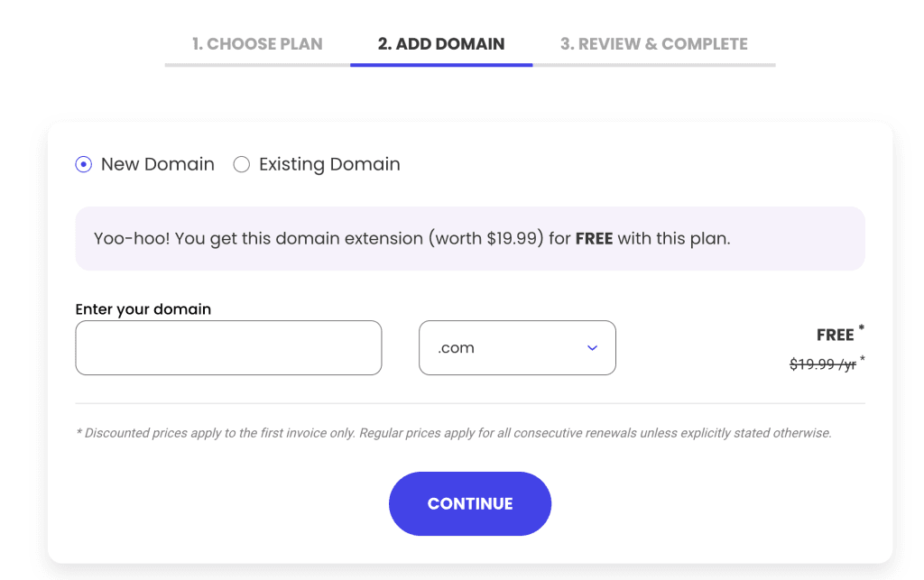Click the bold FREE price text

pos(835,336)
